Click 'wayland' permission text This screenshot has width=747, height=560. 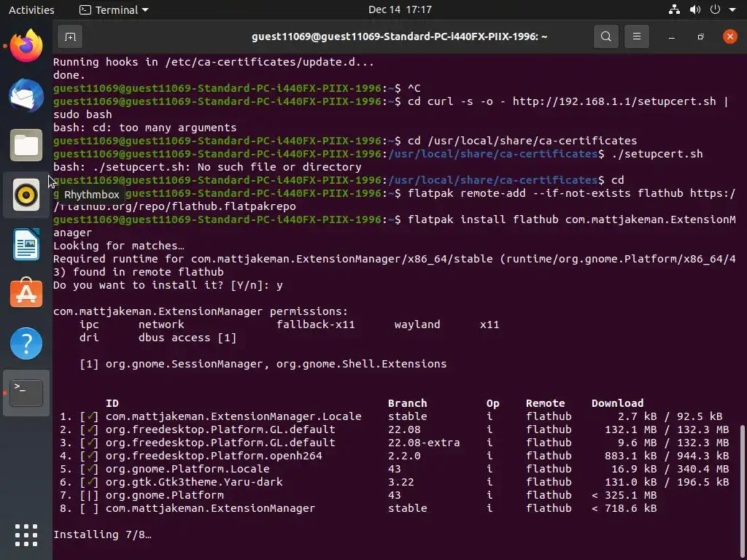417,324
